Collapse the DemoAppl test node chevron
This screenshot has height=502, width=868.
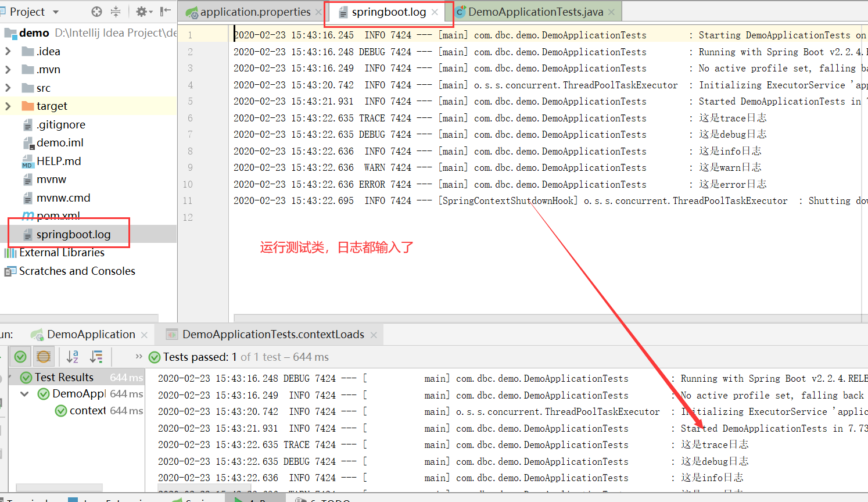24,394
